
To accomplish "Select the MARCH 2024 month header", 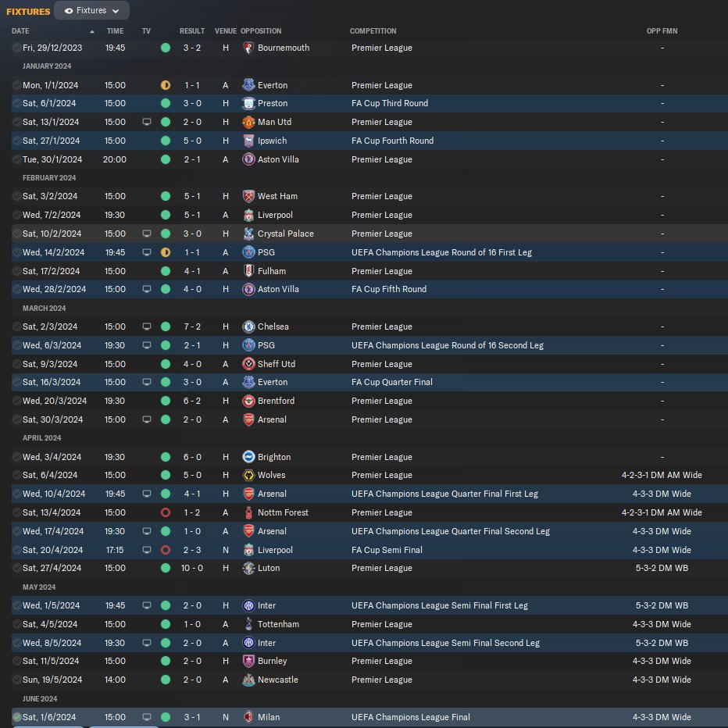I will click(44, 309).
